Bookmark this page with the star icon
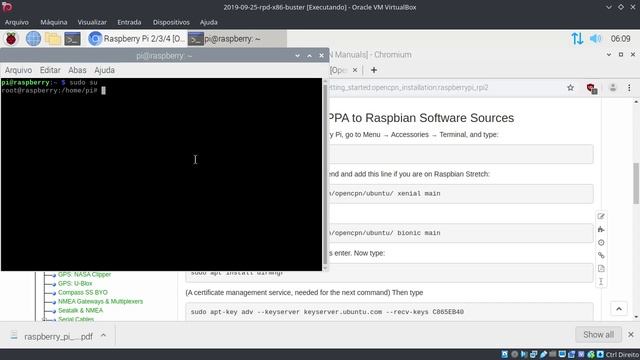This screenshot has height=360, width=640. point(571,88)
